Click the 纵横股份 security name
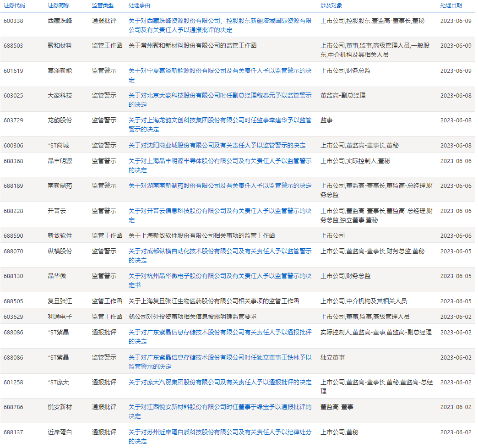 coord(60,251)
